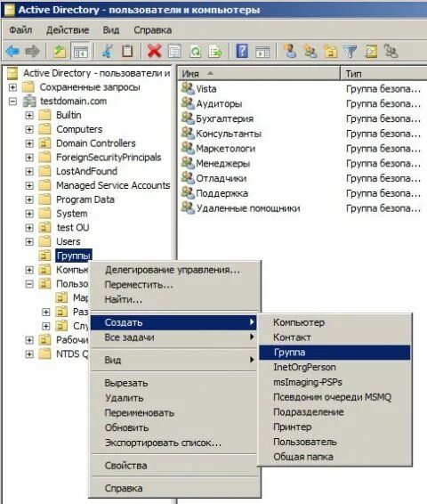This screenshot has width=427, height=504.
Task: Click the Paste clipboard toolbar icon
Action: click(127, 51)
